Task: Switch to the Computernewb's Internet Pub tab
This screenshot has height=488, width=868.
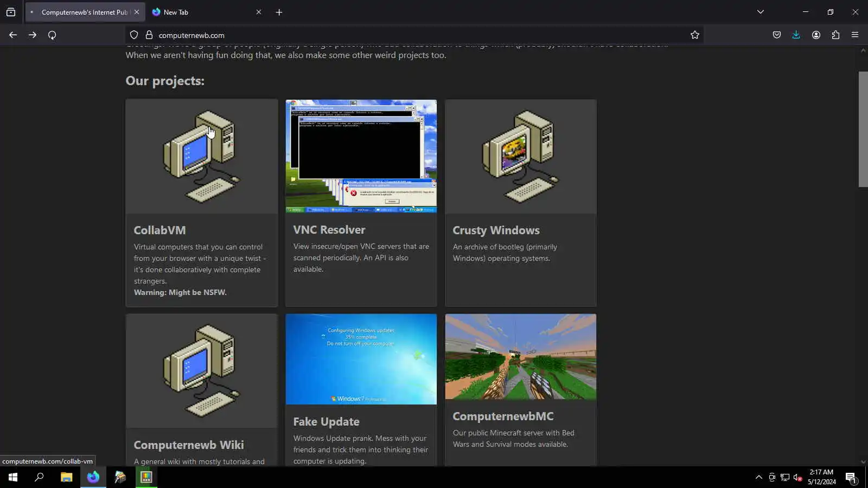Action: tap(84, 12)
